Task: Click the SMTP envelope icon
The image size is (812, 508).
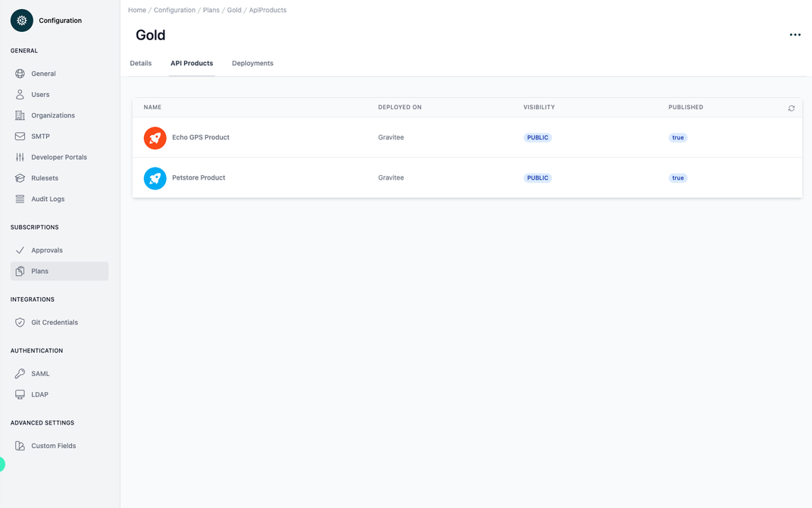Action: (20, 136)
